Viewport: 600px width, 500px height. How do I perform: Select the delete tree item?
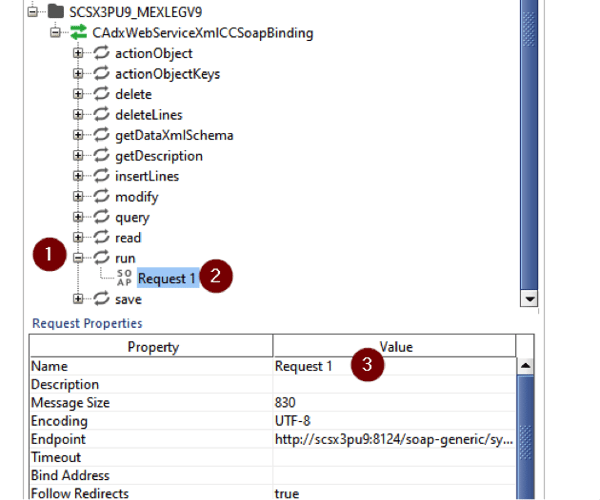[134, 94]
